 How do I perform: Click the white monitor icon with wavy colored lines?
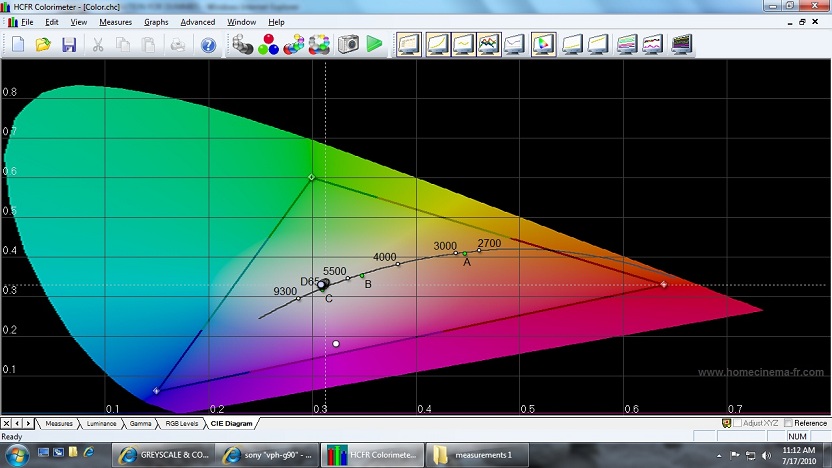click(x=653, y=45)
